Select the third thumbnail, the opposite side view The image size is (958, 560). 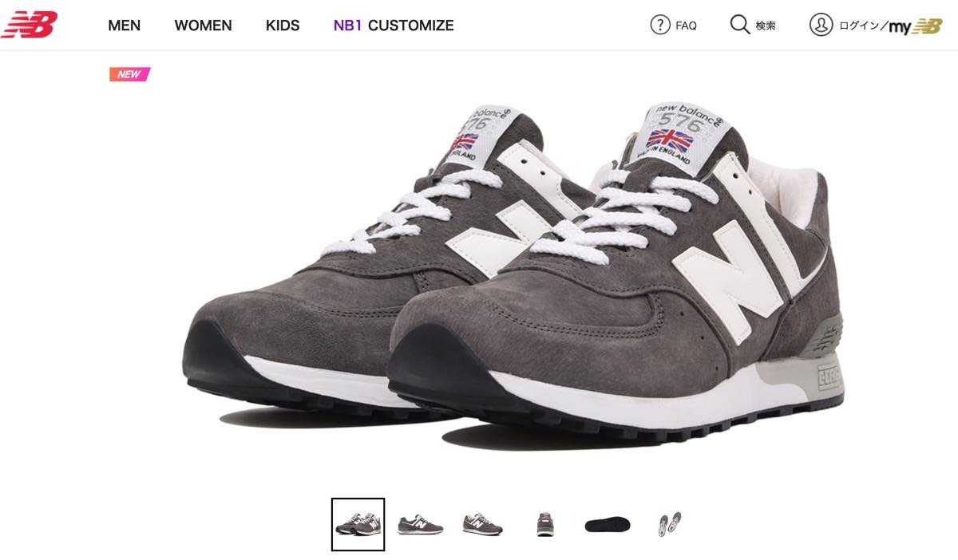(482, 524)
